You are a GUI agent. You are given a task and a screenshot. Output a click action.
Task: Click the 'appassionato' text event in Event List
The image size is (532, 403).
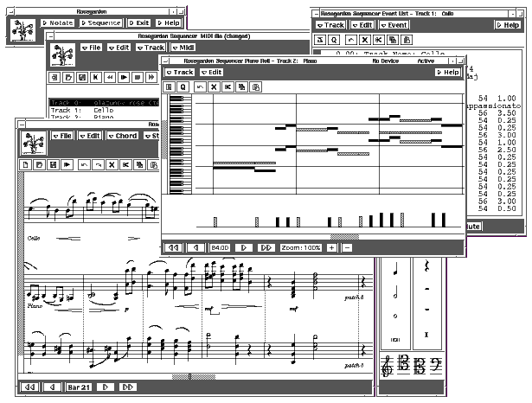point(493,106)
